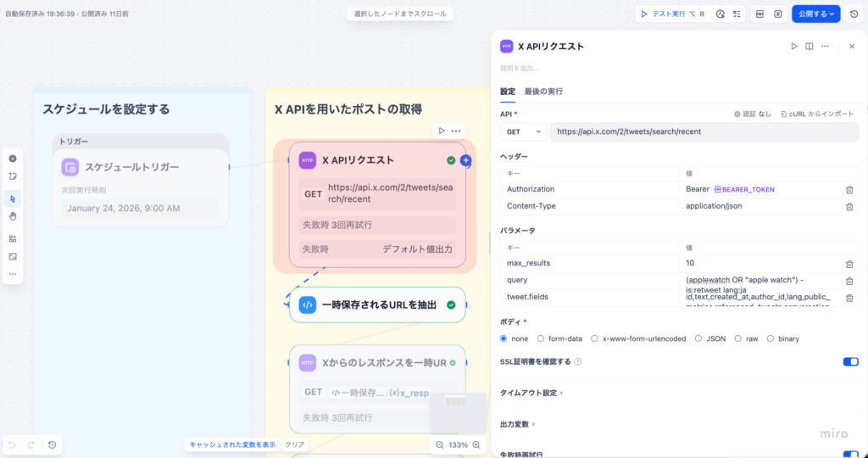Screen dimensions: 868x458
Task: Select form-data body type radio button
Action: point(541,338)
